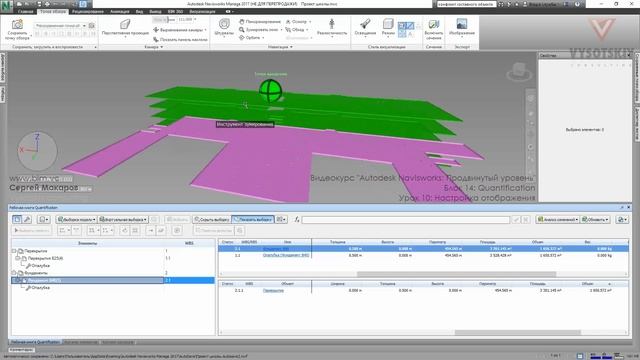This screenshot has width=640, height=360.
Task: Toggle Perspective projection camera icon
Action: coord(125,24)
